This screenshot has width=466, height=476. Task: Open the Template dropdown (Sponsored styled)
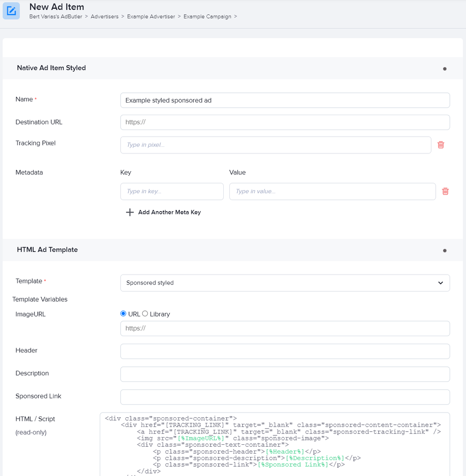point(285,283)
